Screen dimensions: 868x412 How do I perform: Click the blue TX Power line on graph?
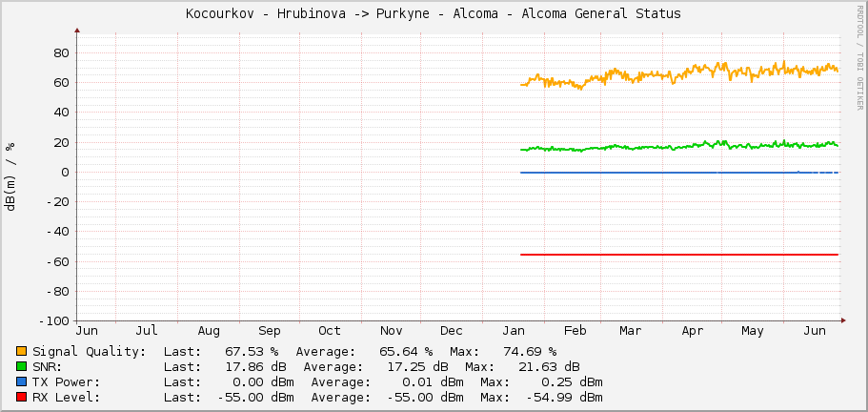[679, 173]
